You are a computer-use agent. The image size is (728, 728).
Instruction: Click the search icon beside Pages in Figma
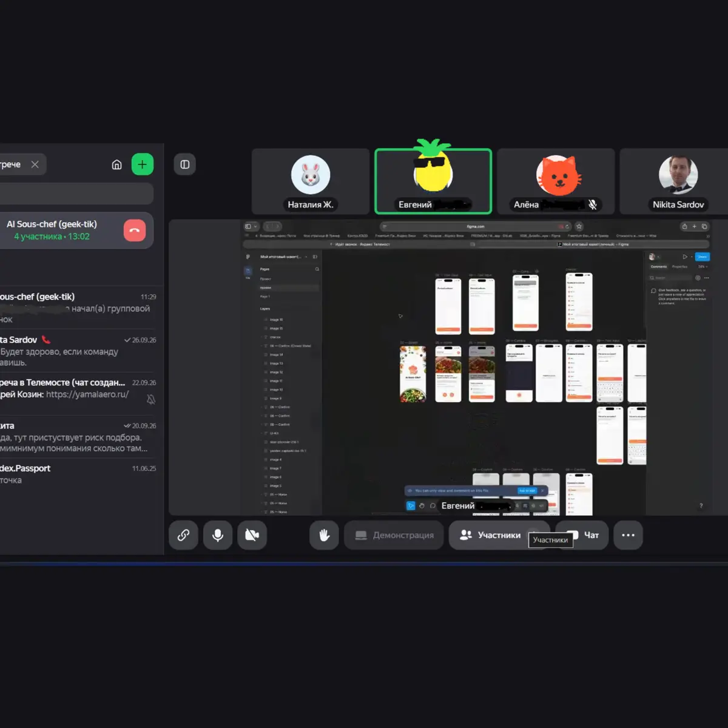pyautogui.click(x=317, y=269)
